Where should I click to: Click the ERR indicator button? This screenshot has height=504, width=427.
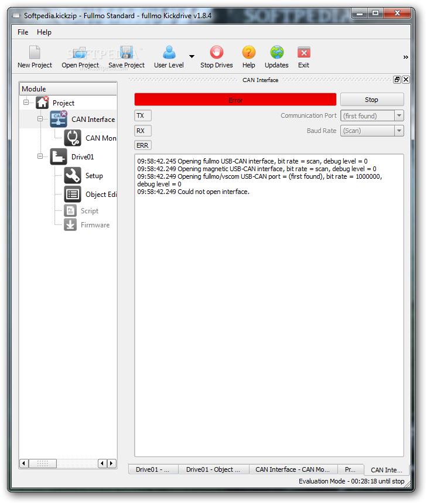point(143,145)
